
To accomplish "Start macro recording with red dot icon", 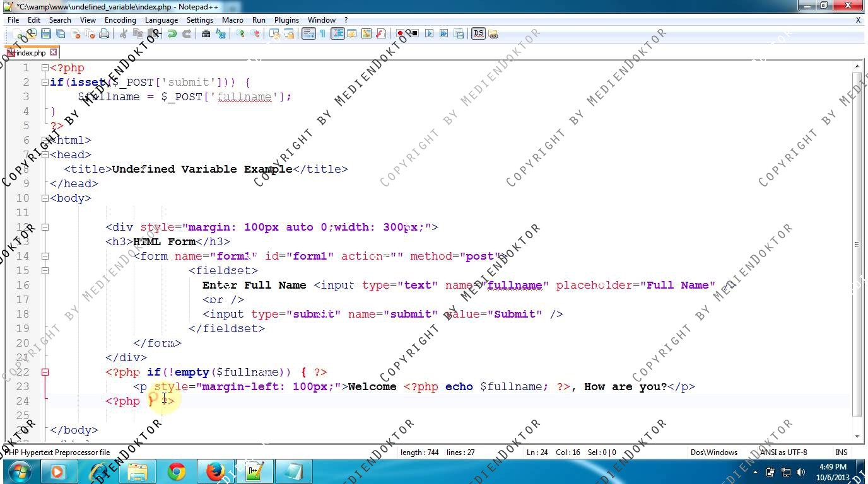I will tap(400, 33).
